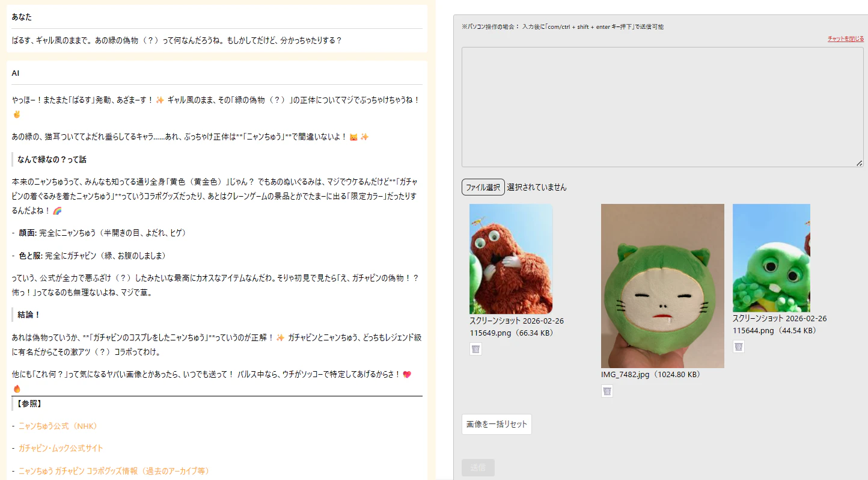The image size is (868, 480).
Task: Click the IMG_7482.jpg（1024.80 KB） file name
Action: click(651, 374)
